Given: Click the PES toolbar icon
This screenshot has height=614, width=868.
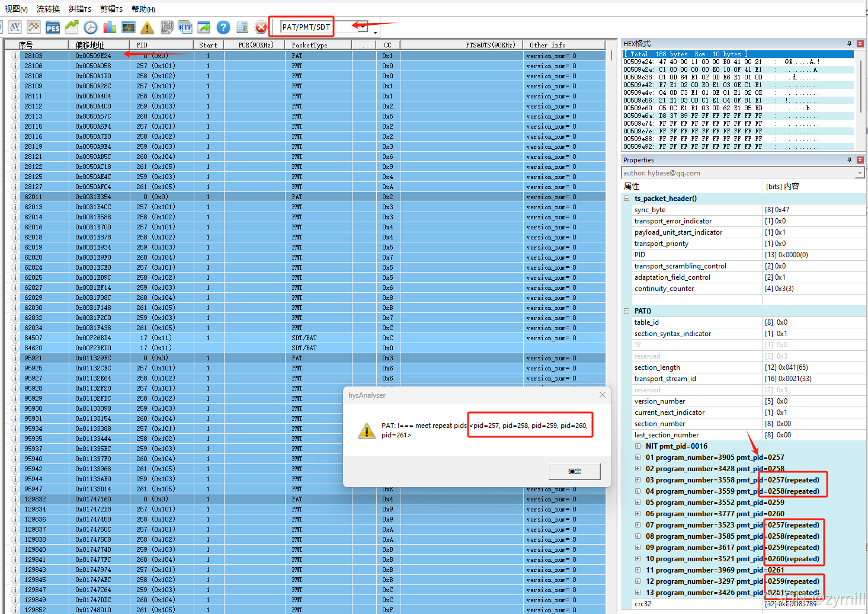Looking at the screenshot, I should (x=53, y=27).
